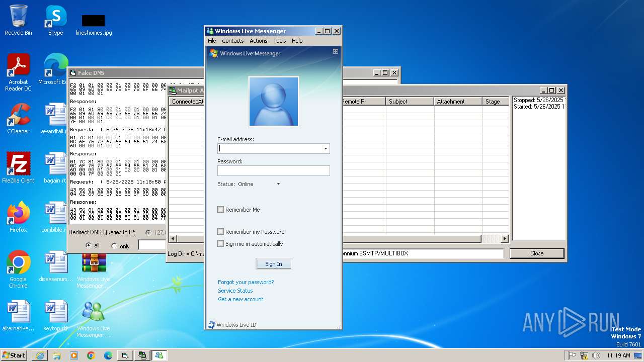Open the Tools menu
Viewport: 644px width, 362px height.
280,41
